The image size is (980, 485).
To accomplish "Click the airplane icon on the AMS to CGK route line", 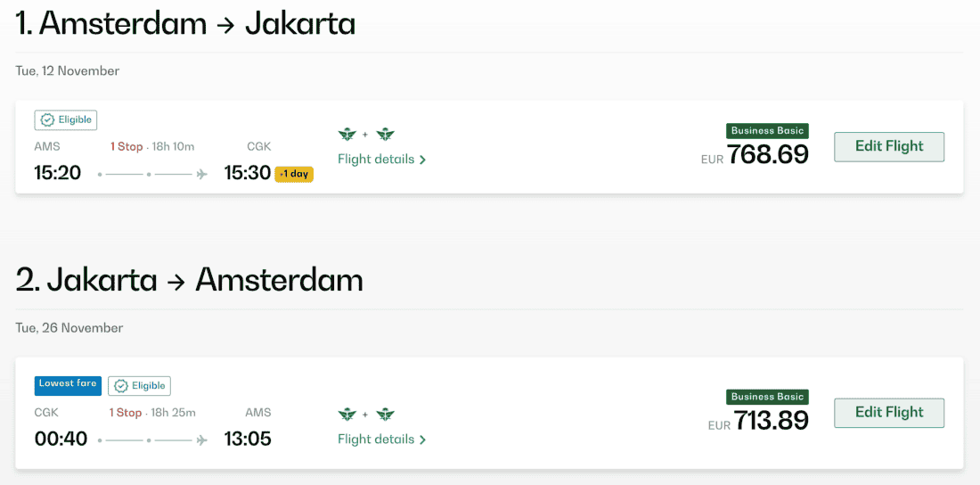I will tap(202, 174).
